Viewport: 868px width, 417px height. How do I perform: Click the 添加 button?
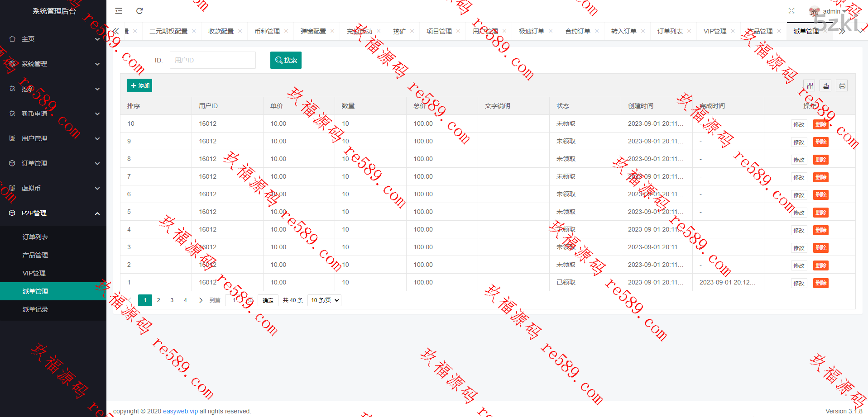139,85
